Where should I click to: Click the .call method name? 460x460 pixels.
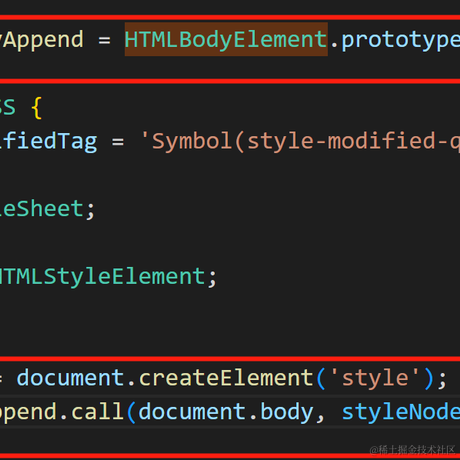coord(97,412)
